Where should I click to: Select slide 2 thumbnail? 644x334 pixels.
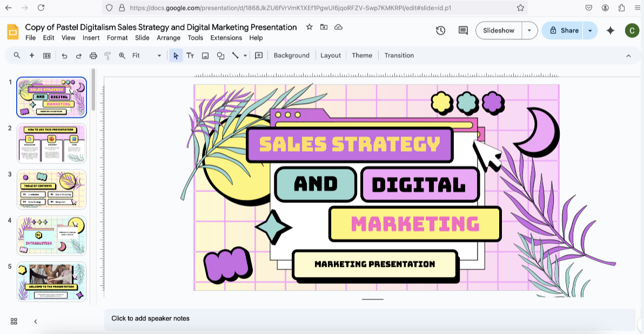click(51, 144)
